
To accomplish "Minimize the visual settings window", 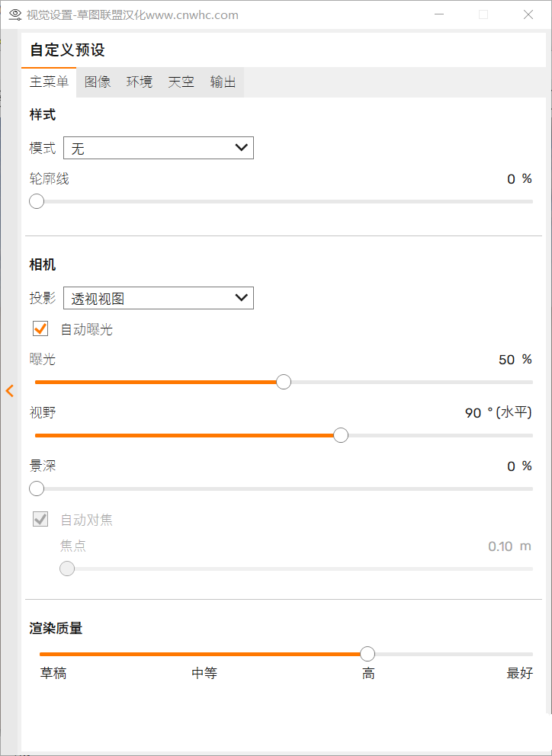I will 439,15.
